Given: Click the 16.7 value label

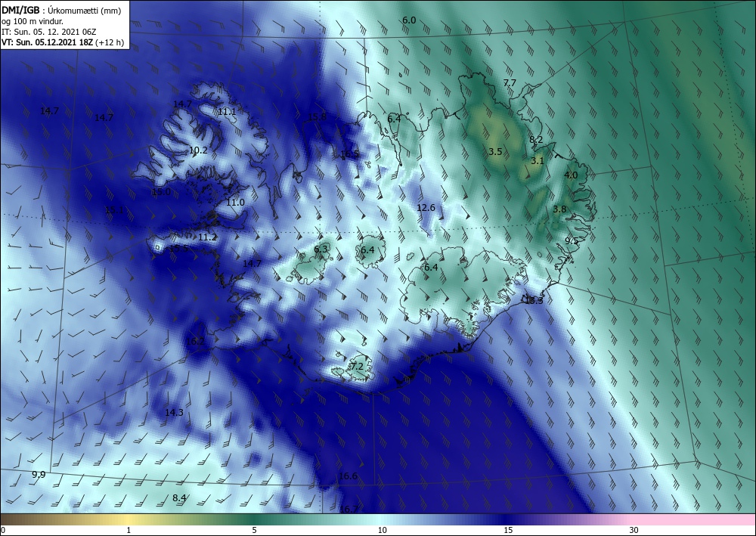Looking at the screenshot, I should (349, 509).
